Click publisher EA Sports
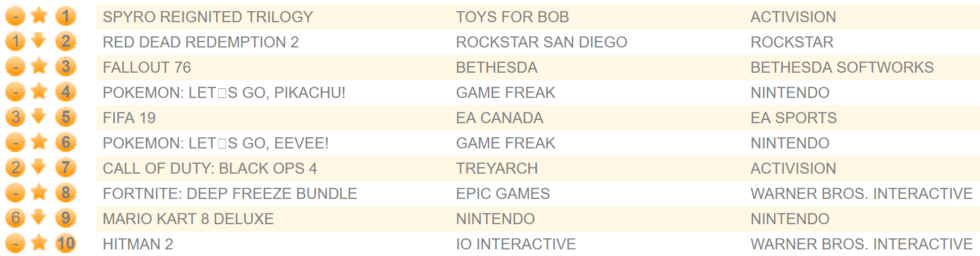980x256 pixels. pos(794,118)
